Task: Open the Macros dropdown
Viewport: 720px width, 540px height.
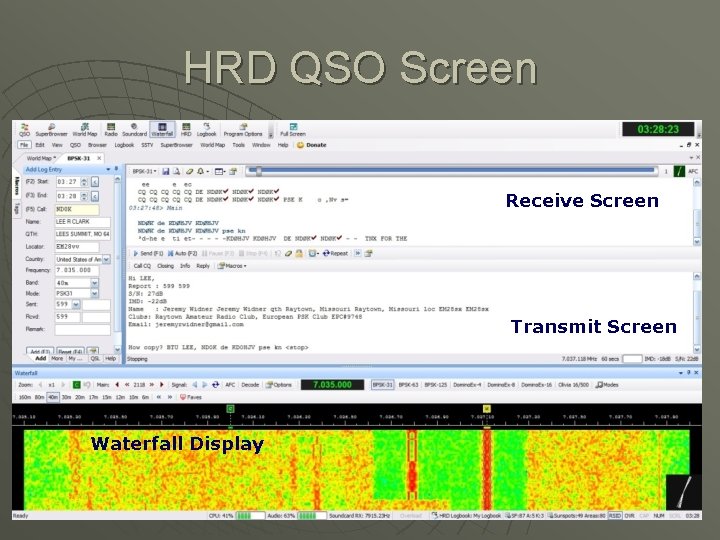Action: pos(232,266)
